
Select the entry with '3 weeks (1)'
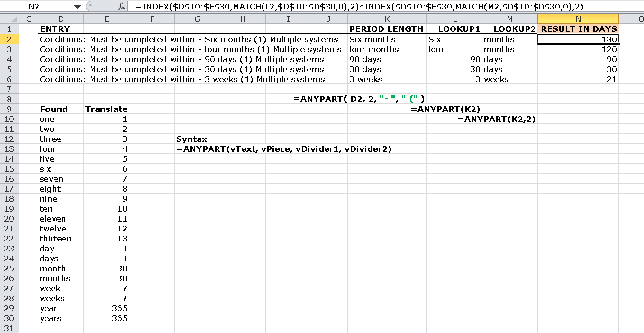click(182, 79)
